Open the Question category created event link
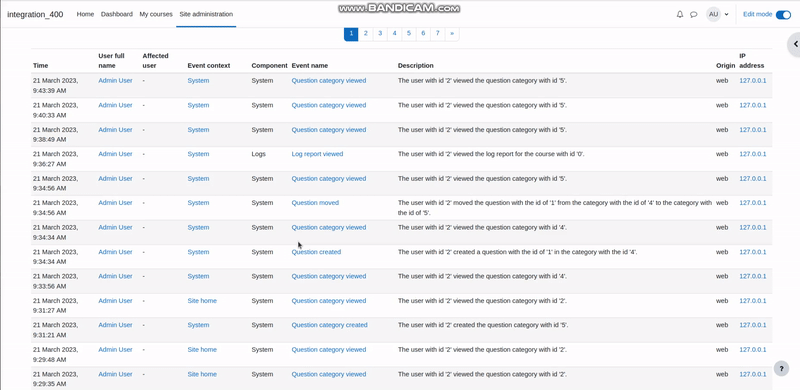Viewport: 800px width, 390px height. (329, 325)
